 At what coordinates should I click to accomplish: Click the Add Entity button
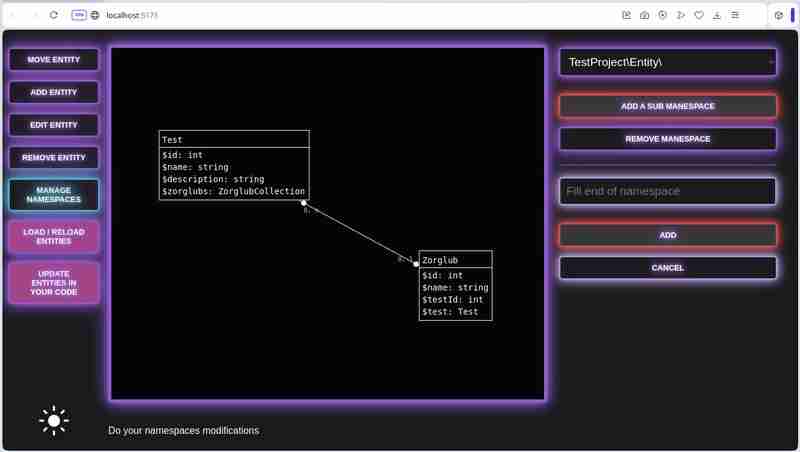coord(54,92)
